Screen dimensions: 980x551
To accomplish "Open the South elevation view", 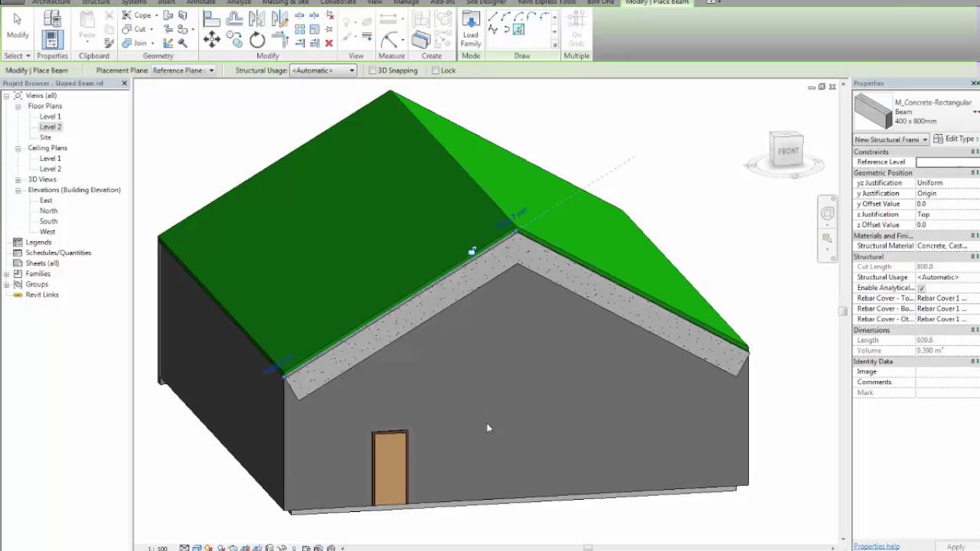I will click(x=48, y=221).
